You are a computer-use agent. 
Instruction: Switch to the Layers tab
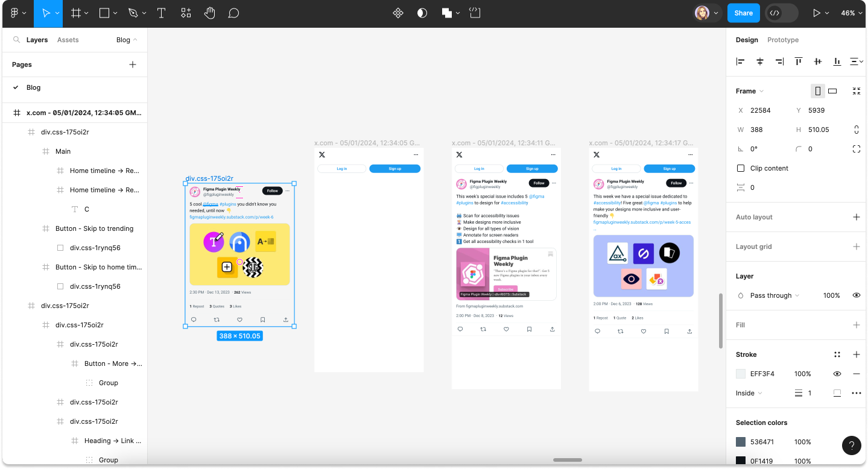tap(37, 40)
